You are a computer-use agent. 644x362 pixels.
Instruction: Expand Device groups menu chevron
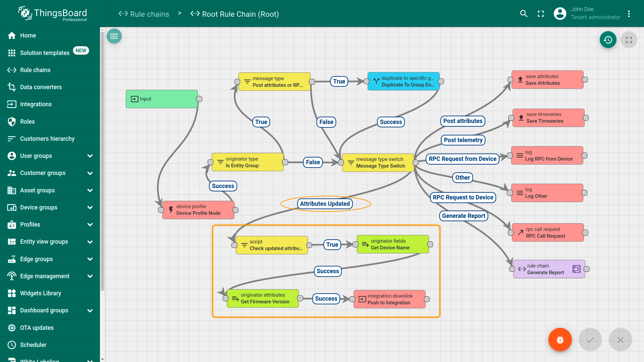tap(90, 207)
